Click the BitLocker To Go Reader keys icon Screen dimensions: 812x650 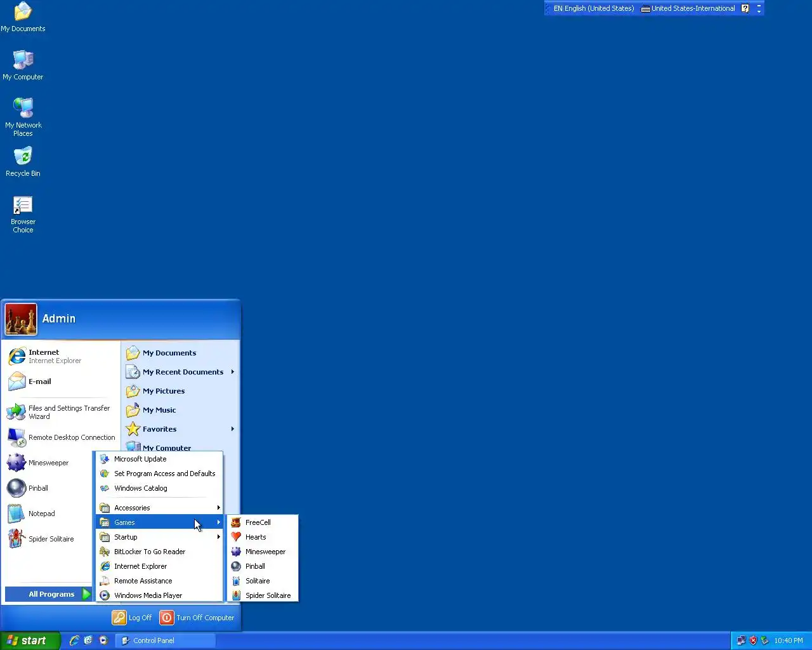coord(105,552)
